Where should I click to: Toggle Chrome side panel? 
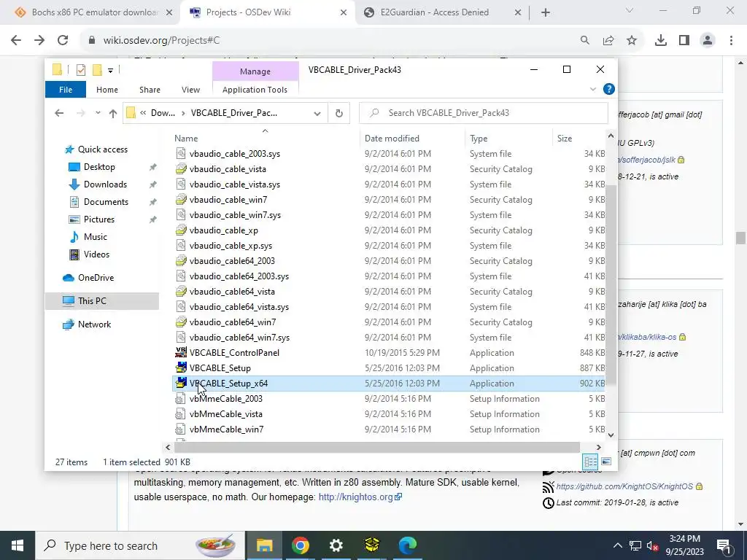click(684, 41)
